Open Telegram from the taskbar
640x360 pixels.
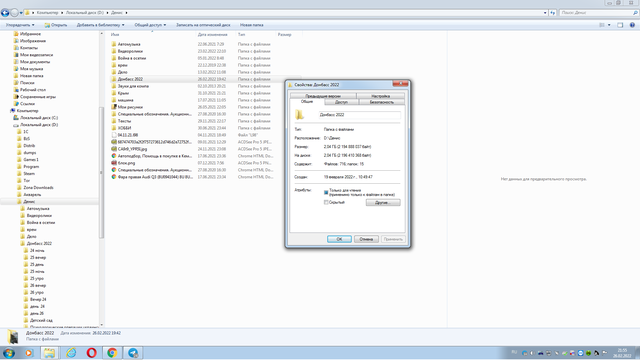click(133, 353)
